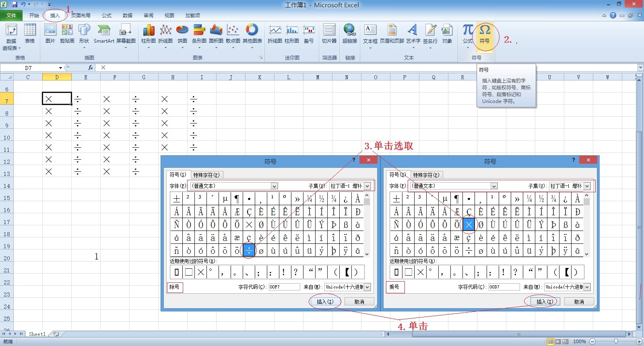
Task: Insert a Slicer (切片器)
Action: pos(329,34)
